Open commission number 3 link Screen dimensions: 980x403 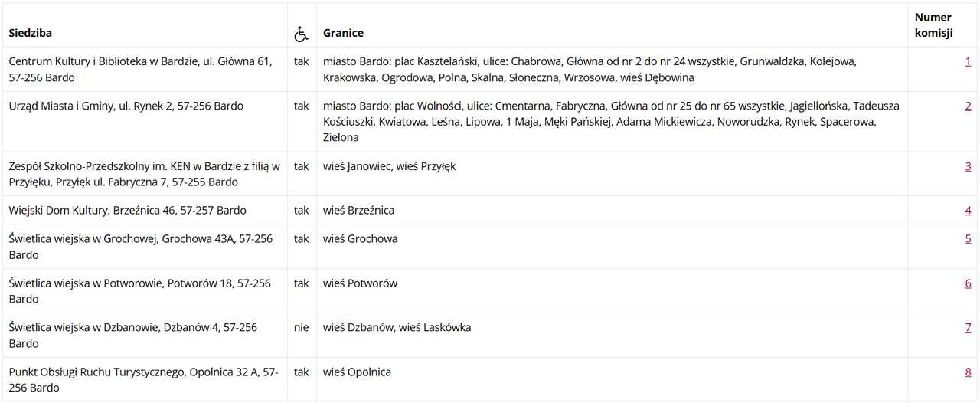click(968, 165)
